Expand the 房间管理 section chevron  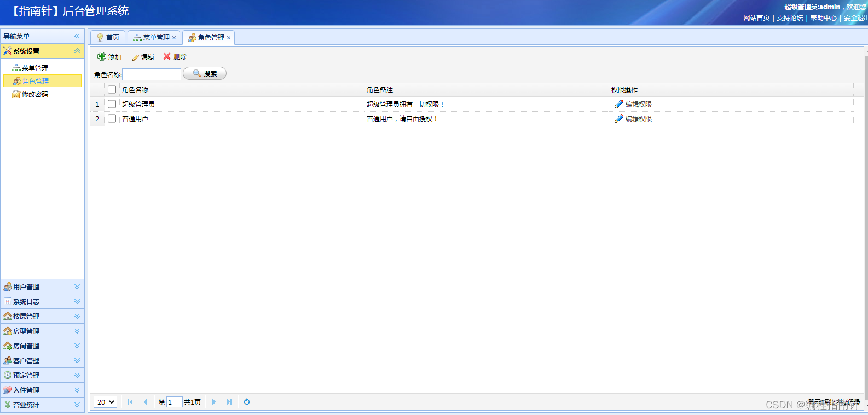[77, 346]
